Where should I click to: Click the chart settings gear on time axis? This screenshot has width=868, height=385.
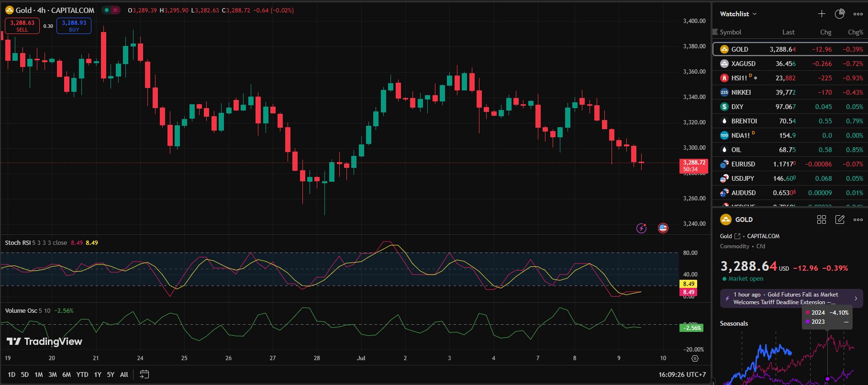[695, 358]
